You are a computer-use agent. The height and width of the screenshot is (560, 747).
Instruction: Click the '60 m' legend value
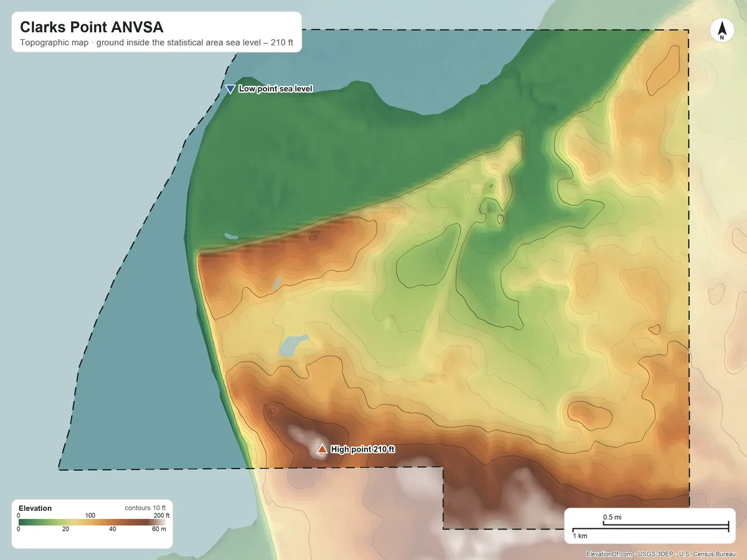[159, 529]
